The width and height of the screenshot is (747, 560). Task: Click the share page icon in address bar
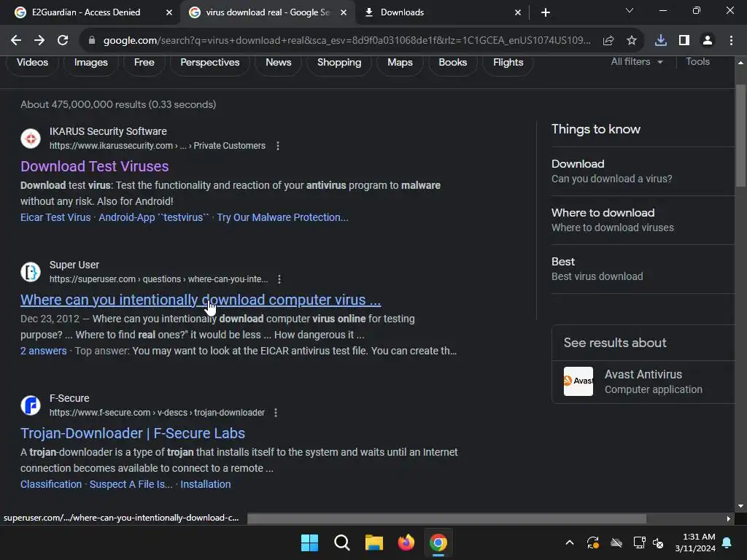click(608, 41)
